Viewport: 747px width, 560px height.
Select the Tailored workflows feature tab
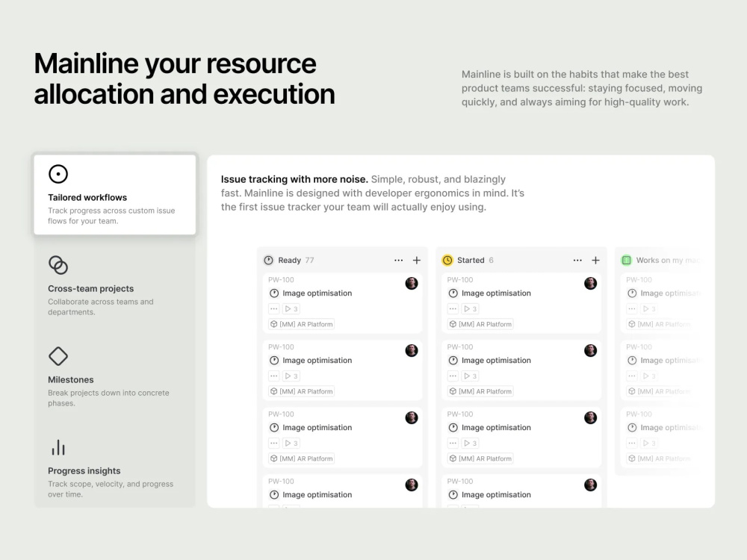click(115, 195)
